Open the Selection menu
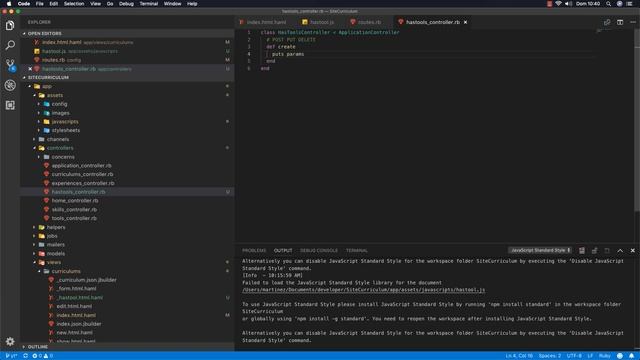Image resolution: width=640 pixels, height=360 pixels. click(x=74, y=4)
